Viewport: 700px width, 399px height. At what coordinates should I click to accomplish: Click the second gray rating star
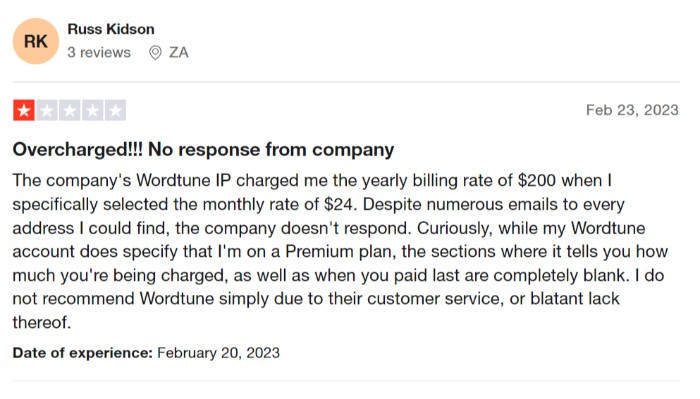tap(47, 110)
